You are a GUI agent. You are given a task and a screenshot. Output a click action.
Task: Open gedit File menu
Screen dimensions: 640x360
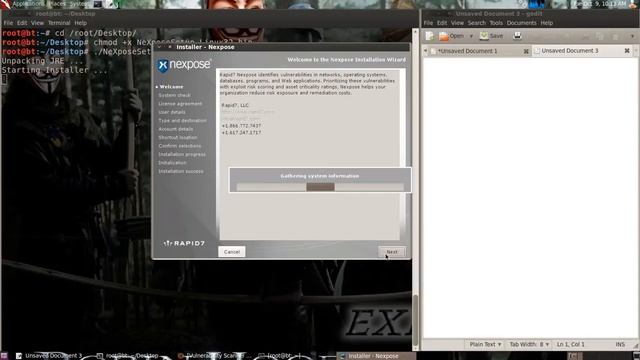click(428, 23)
